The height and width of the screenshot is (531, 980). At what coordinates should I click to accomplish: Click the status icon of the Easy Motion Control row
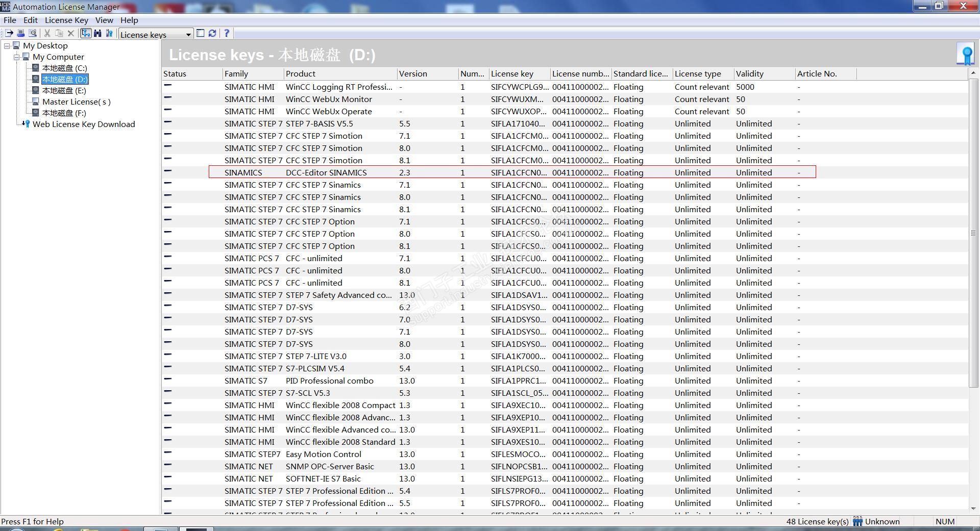168,452
